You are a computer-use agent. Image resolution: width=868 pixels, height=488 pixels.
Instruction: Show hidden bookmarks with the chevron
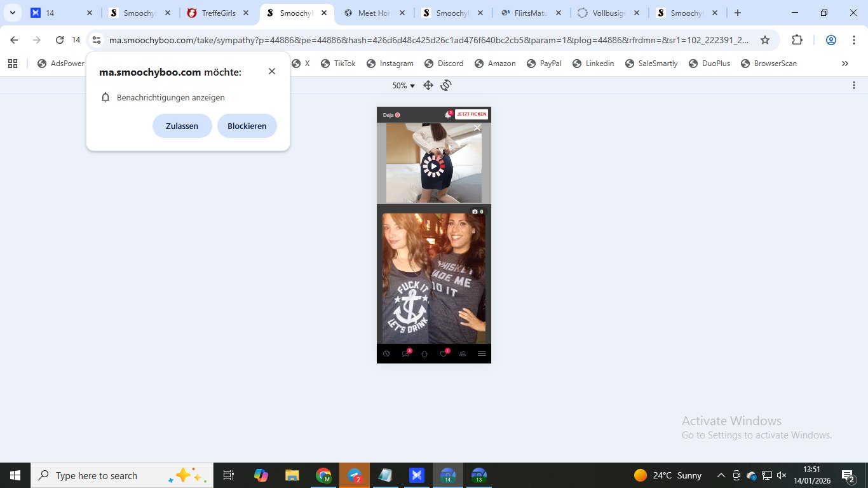coord(844,64)
